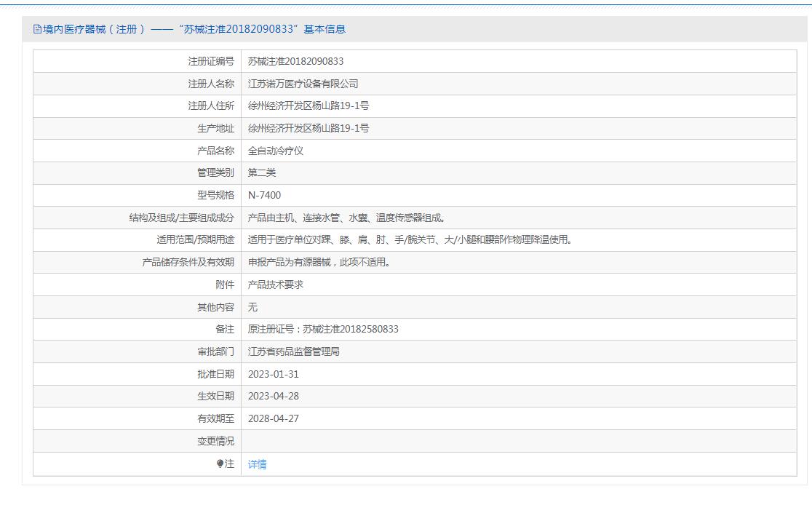
Task: Click the bulb icon next to 注 label
Action: tap(220, 464)
